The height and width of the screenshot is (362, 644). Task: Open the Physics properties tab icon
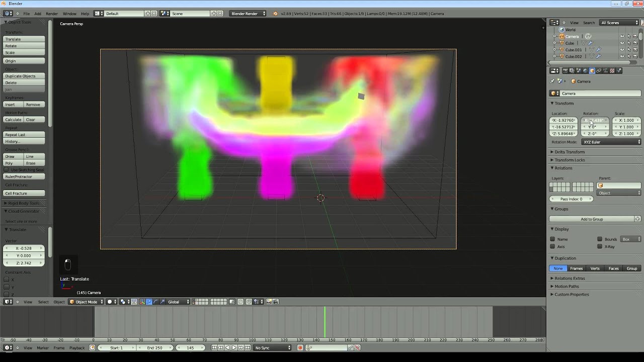(619, 71)
